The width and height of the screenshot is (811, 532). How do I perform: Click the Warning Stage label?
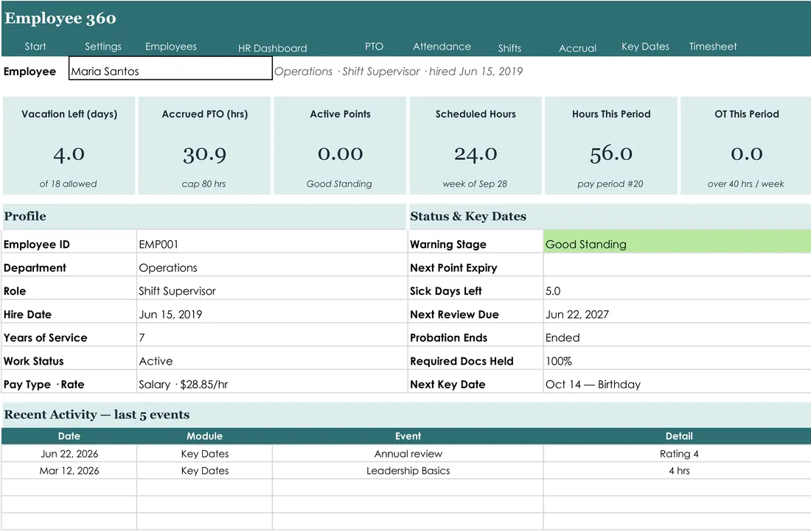point(448,244)
